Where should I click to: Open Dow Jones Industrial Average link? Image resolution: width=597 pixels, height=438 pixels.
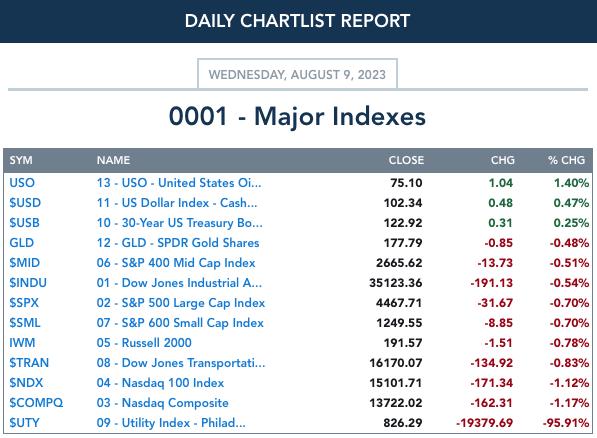pyautogui.click(x=179, y=283)
